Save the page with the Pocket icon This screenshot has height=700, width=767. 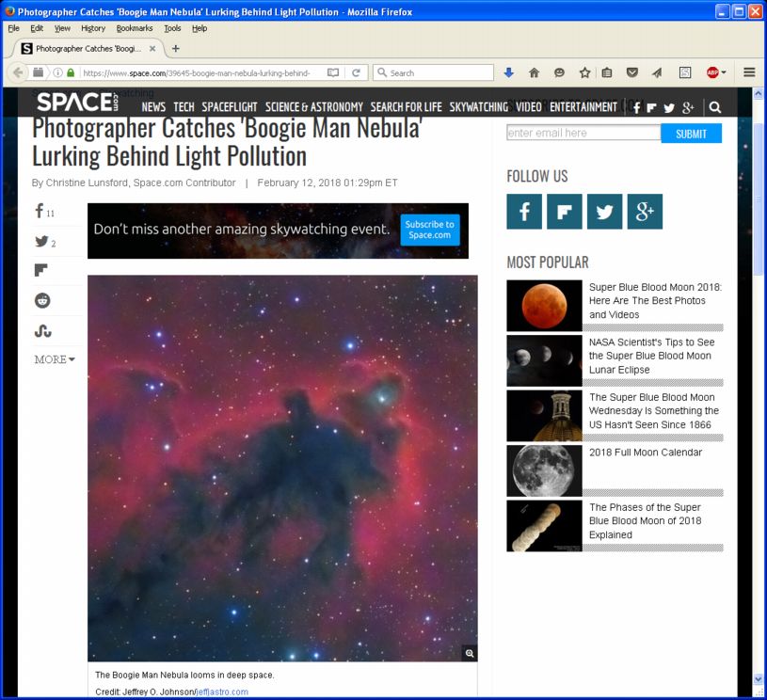pyautogui.click(x=632, y=72)
